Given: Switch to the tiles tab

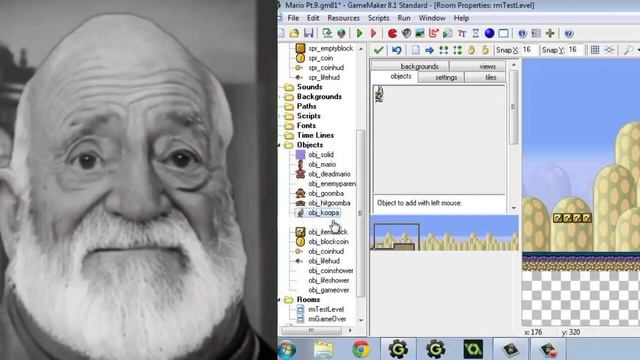Looking at the screenshot, I should point(485,77).
